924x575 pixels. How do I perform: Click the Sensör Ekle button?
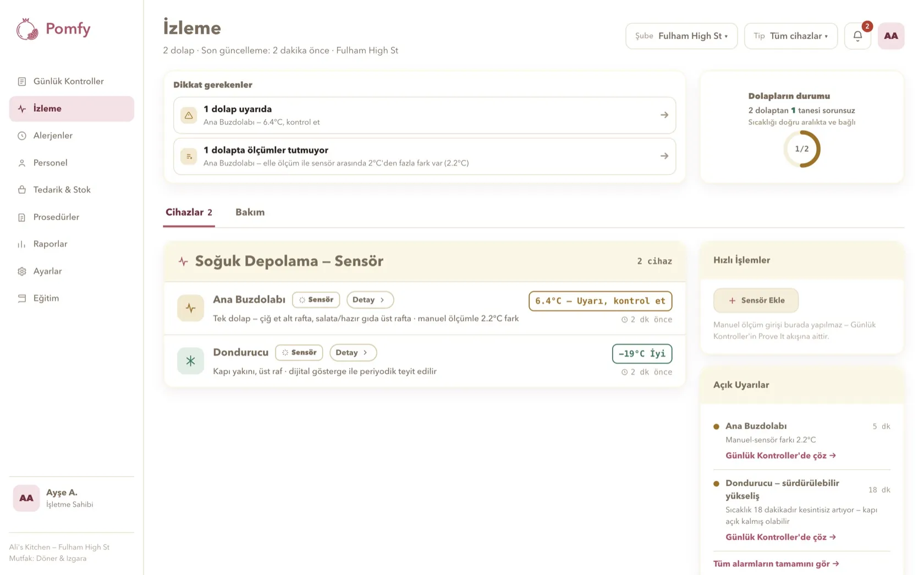click(x=756, y=300)
